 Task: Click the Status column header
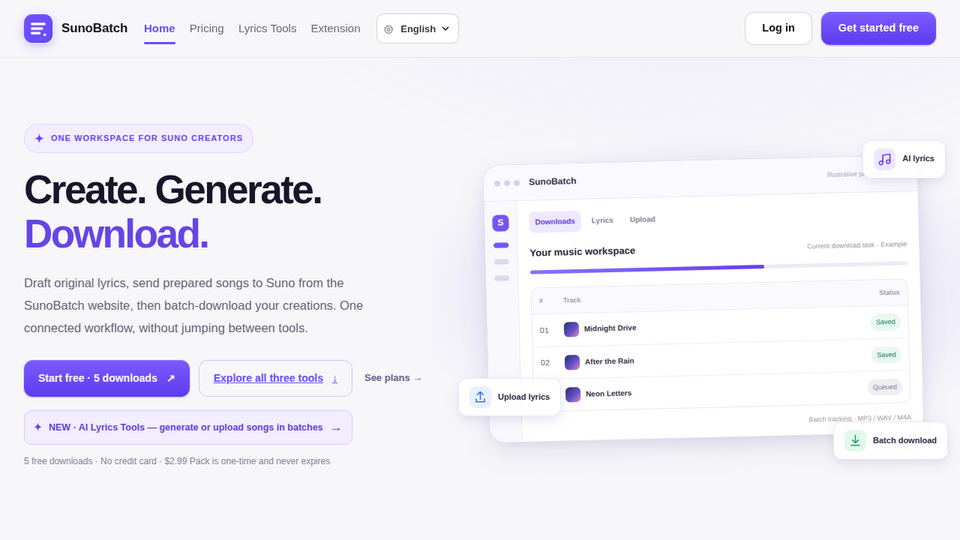pos(889,293)
